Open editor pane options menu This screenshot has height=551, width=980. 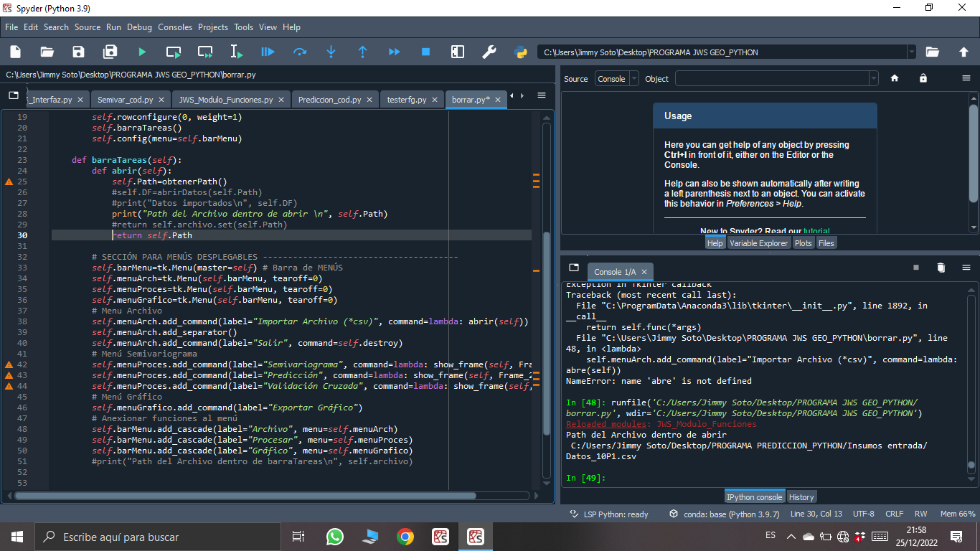click(x=542, y=95)
